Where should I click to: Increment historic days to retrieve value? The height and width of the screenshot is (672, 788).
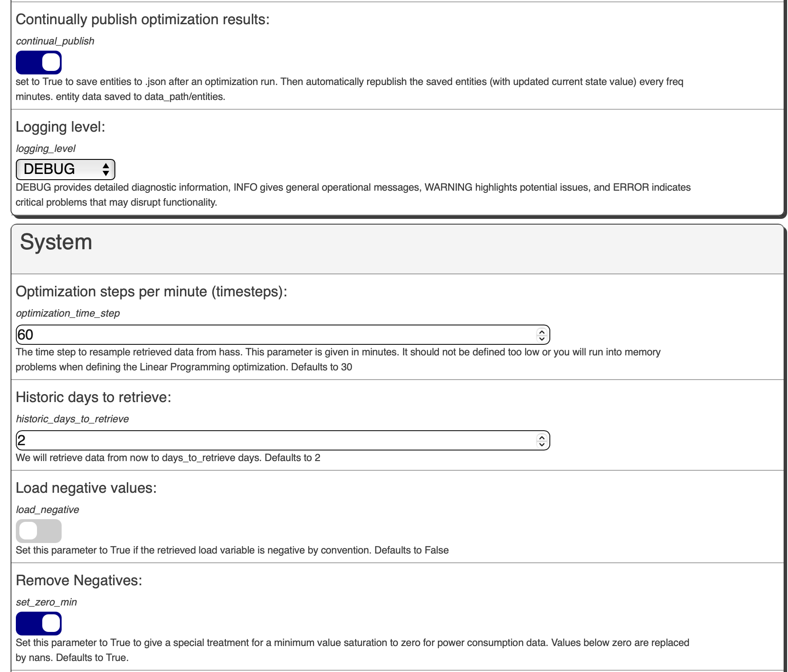(x=542, y=437)
